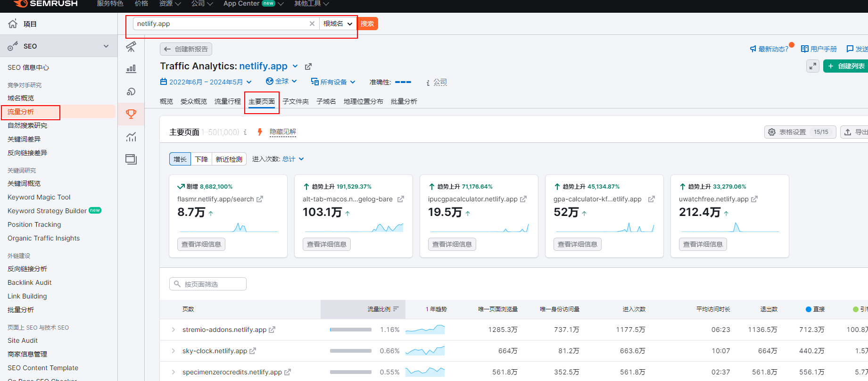
Task: Select the 增长 toggle option
Action: [180, 159]
